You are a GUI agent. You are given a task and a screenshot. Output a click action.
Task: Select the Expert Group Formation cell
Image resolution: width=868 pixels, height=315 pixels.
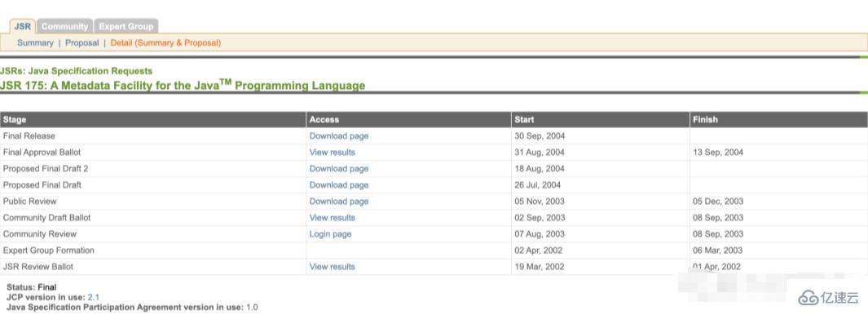pyautogui.click(x=152, y=250)
